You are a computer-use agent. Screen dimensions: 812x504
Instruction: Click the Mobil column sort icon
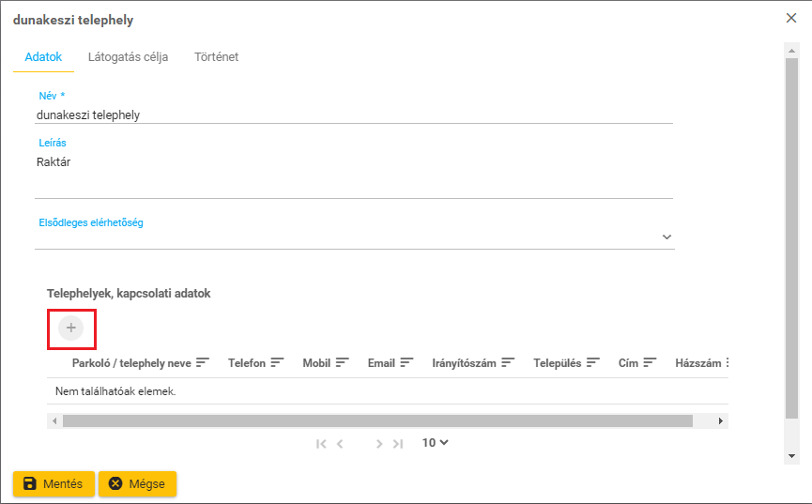tap(343, 362)
